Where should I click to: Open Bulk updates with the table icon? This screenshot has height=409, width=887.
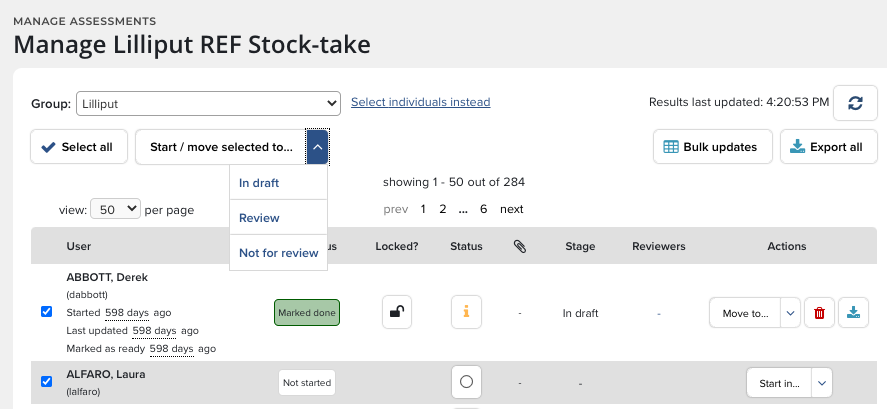pyautogui.click(x=711, y=147)
